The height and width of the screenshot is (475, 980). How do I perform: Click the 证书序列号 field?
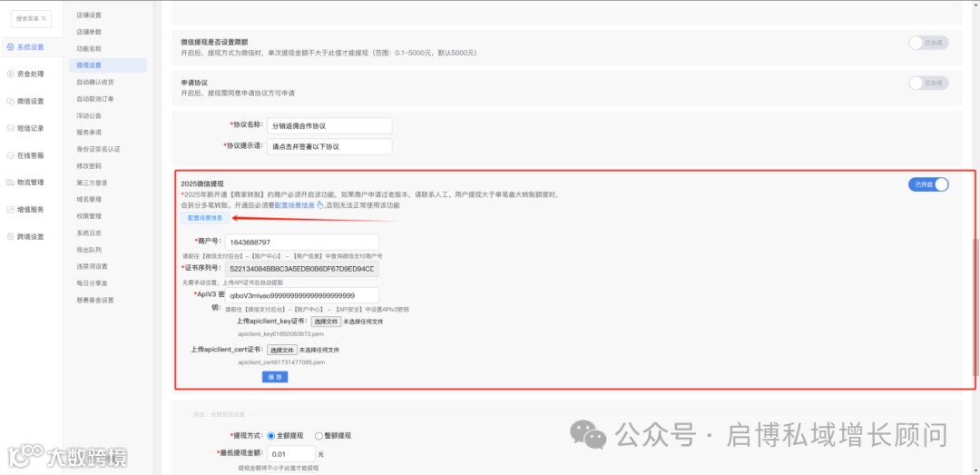click(302, 269)
